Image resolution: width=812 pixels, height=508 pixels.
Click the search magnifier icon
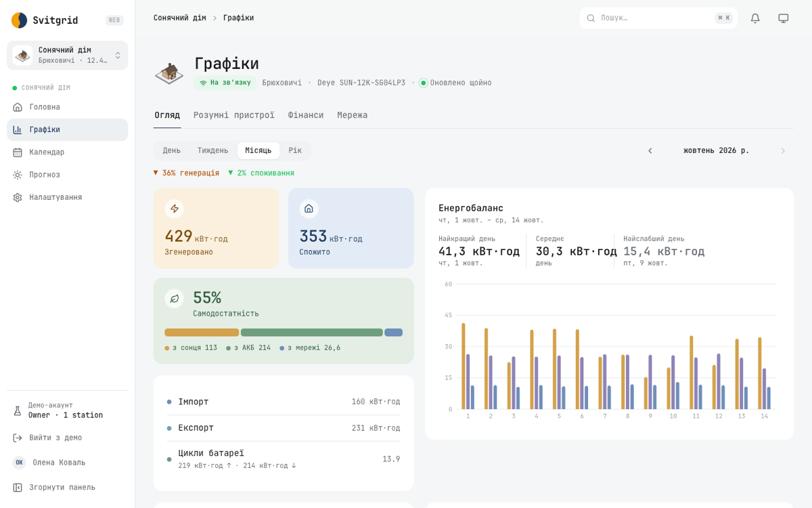coord(591,18)
